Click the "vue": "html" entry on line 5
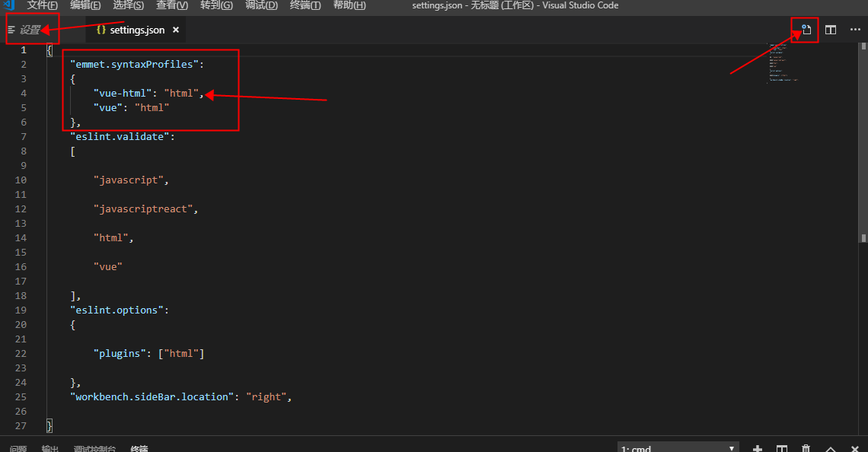Image resolution: width=868 pixels, height=452 pixels. [131, 107]
